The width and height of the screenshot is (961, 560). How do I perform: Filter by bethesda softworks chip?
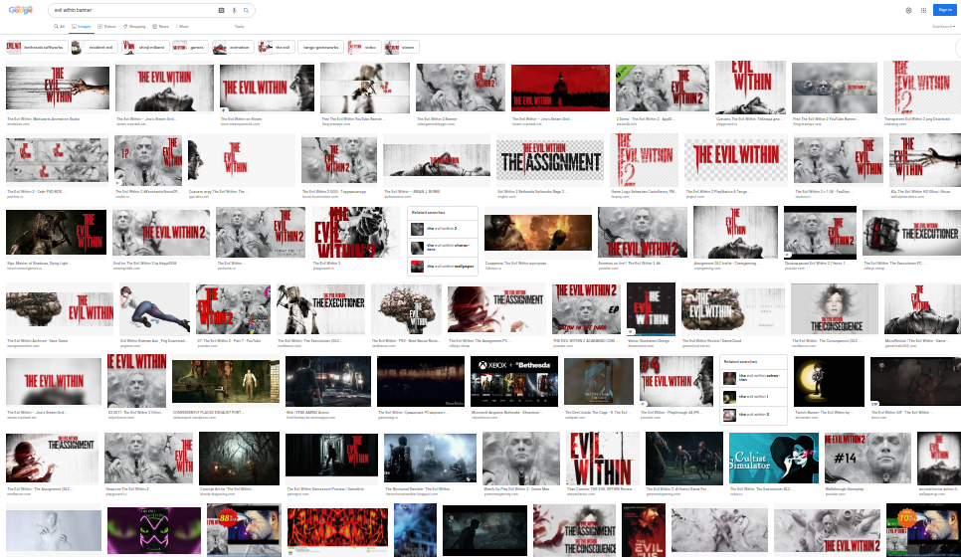[37, 47]
